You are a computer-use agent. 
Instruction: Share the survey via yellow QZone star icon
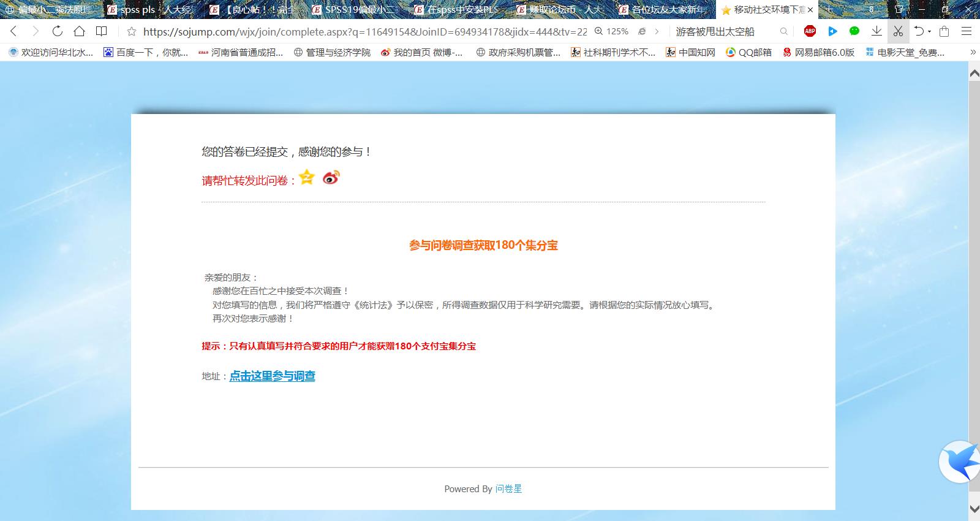coord(307,178)
